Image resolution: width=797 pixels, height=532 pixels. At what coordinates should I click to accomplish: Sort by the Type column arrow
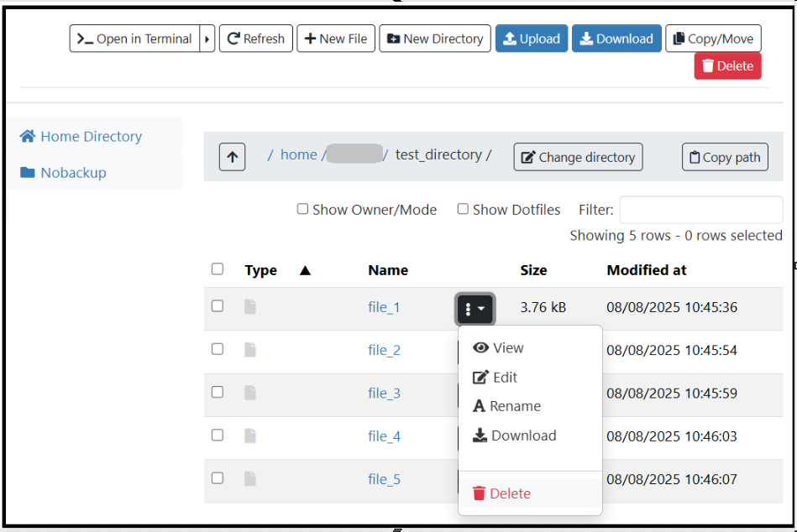point(305,270)
